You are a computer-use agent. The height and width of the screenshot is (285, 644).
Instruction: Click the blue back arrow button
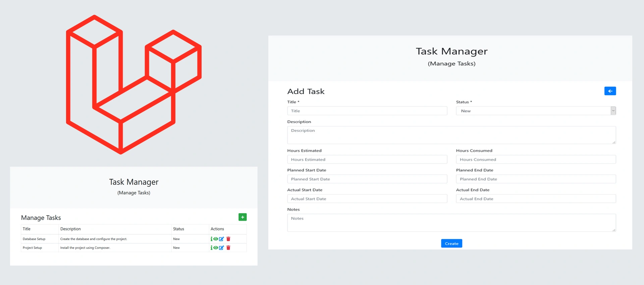click(610, 91)
